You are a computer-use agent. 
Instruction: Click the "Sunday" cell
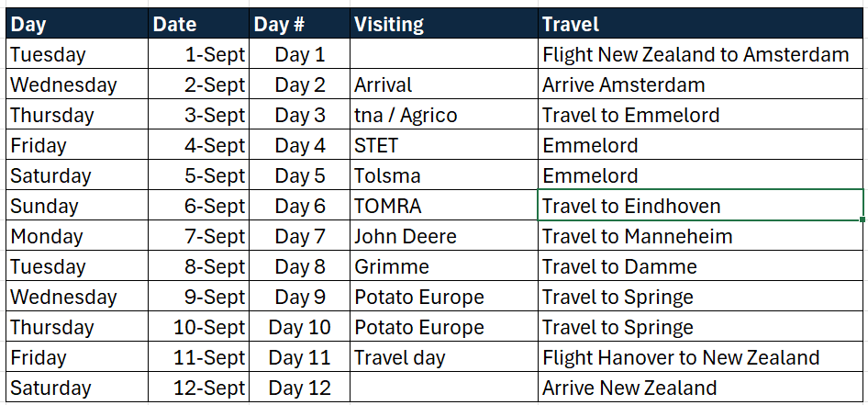(x=77, y=206)
